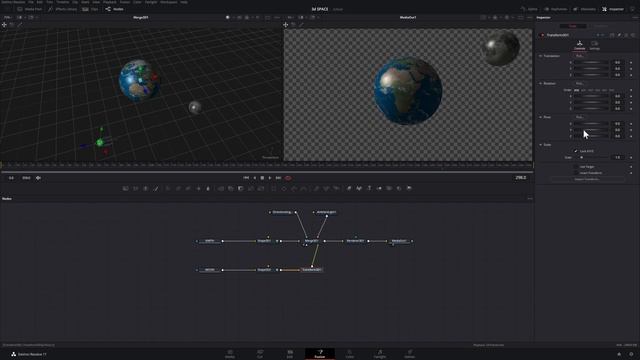This screenshot has height=360, width=640.
Task: Collapse the Rotation section
Action: (540, 83)
